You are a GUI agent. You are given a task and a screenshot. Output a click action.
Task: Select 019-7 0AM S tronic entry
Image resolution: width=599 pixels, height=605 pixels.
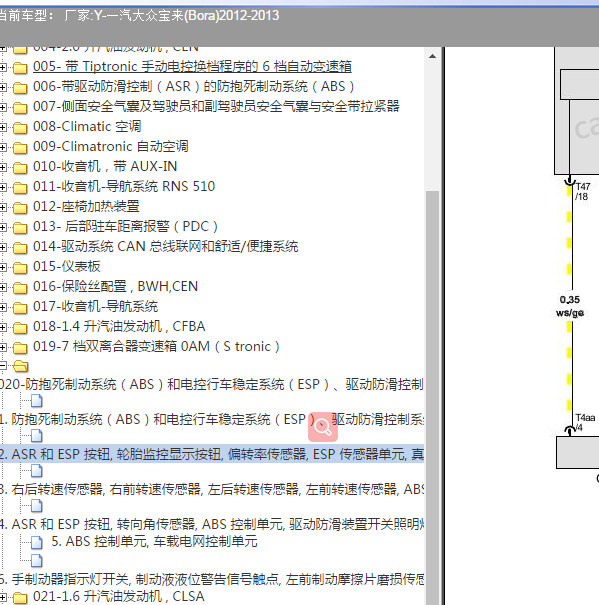(156, 347)
